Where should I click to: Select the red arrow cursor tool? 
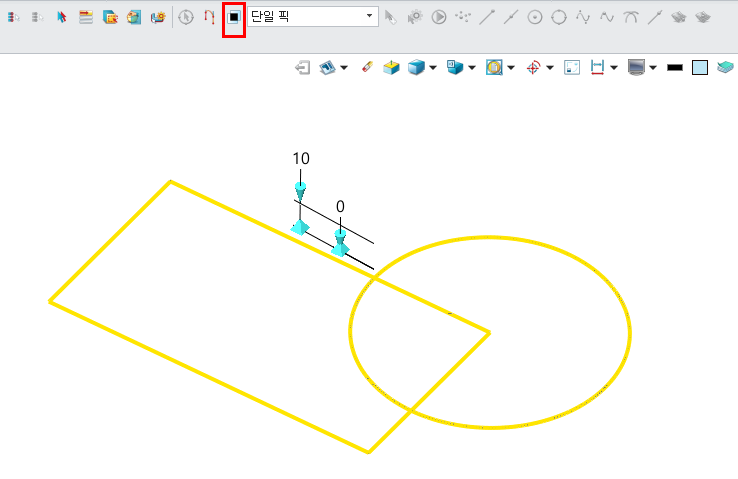[x=62, y=17]
